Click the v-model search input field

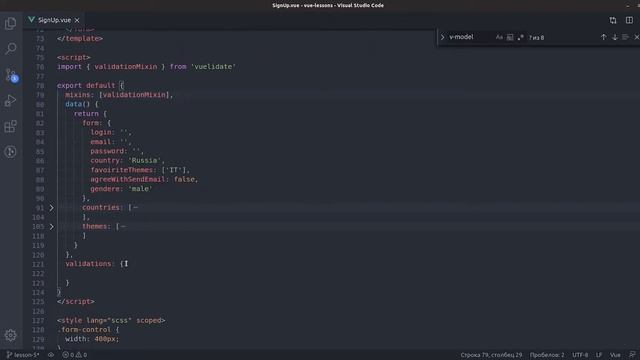pos(470,37)
